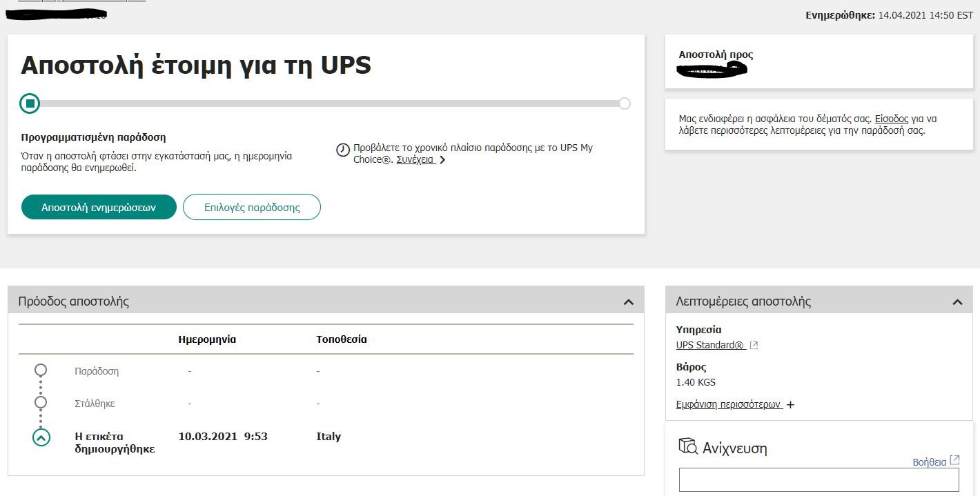The height and width of the screenshot is (496, 980).
Task: Select the date 10.03.2021 9:53
Action: [223, 437]
